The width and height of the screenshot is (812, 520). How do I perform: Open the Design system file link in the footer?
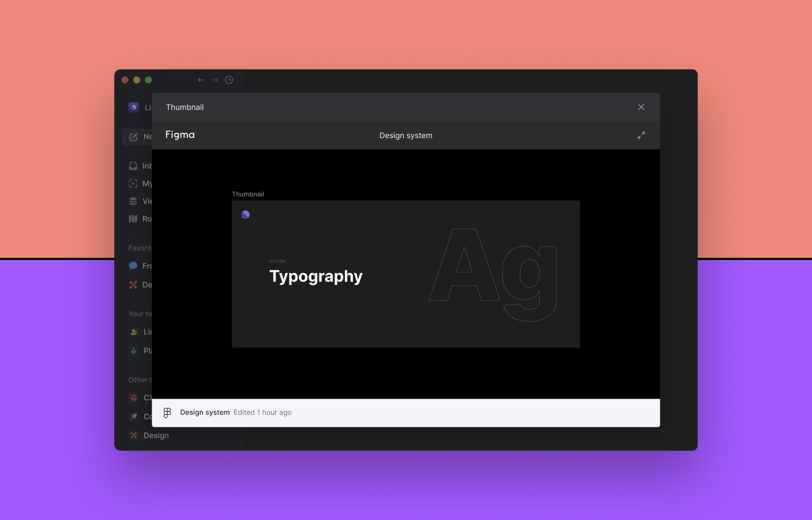pyautogui.click(x=205, y=412)
